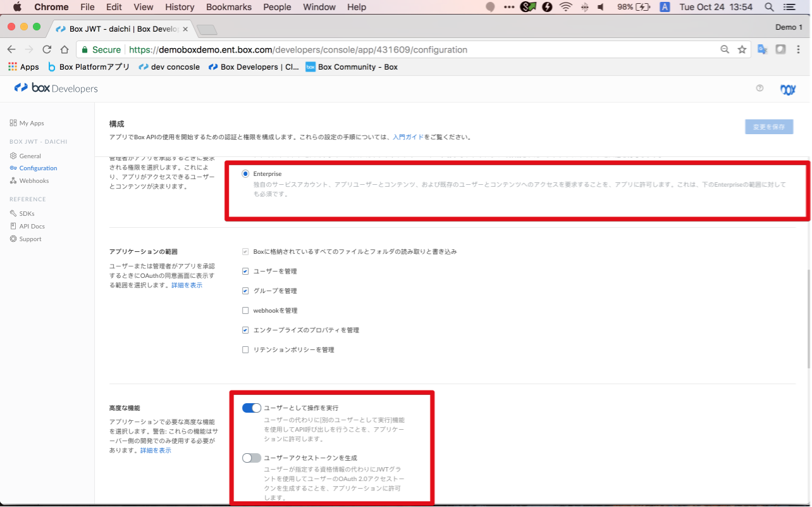Open the Apps grid icon in bookmarks bar

tap(13, 66)
